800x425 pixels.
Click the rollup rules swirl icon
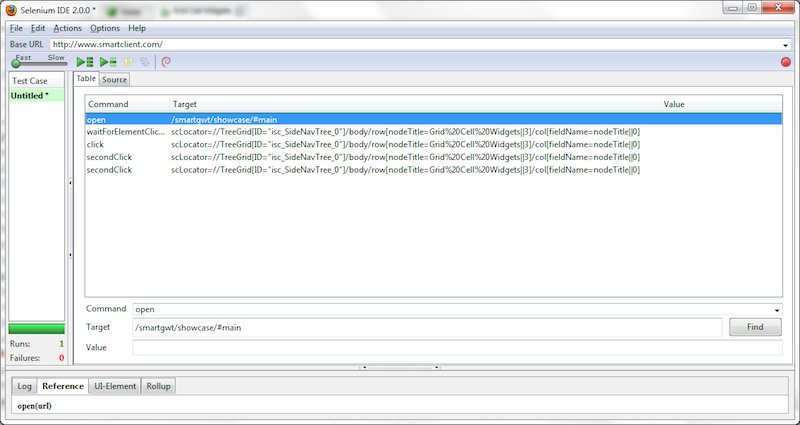166,62
